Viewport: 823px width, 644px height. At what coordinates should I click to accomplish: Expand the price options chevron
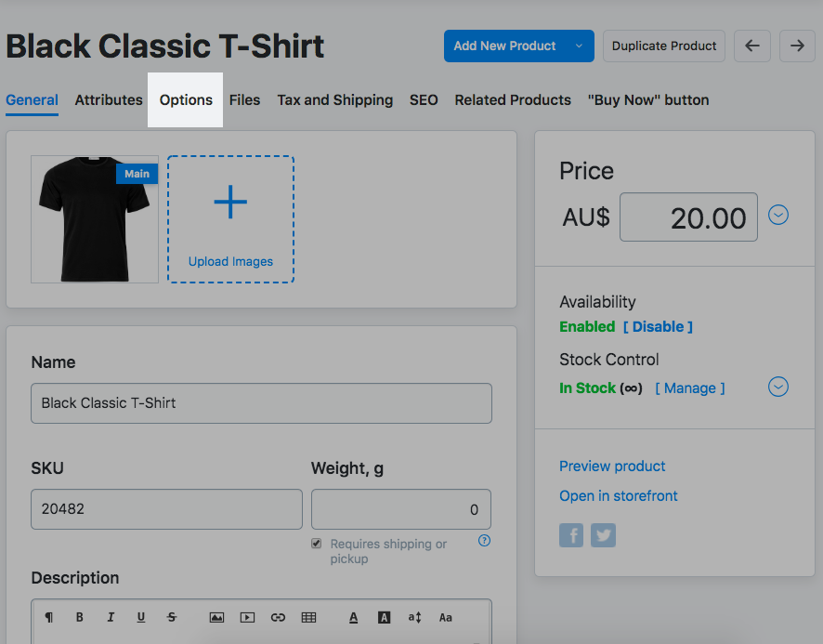(x=778, y=216)
